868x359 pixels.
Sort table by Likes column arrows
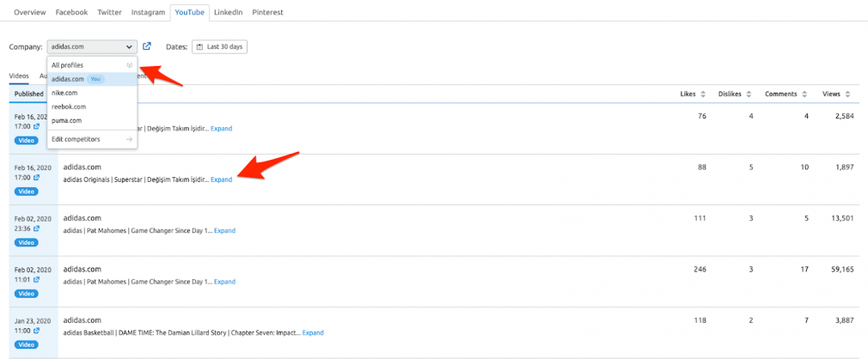(x=703, y=94)
